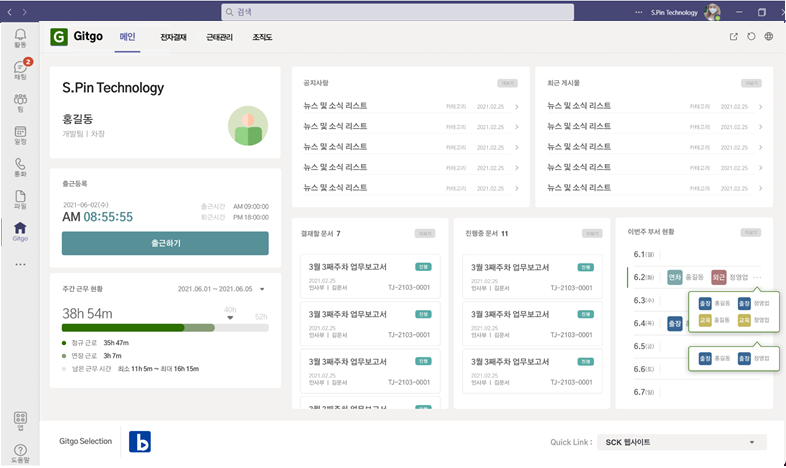Open the 활동 activity bell icon
This screenshot has width=786, height=468.
(20, 38)
